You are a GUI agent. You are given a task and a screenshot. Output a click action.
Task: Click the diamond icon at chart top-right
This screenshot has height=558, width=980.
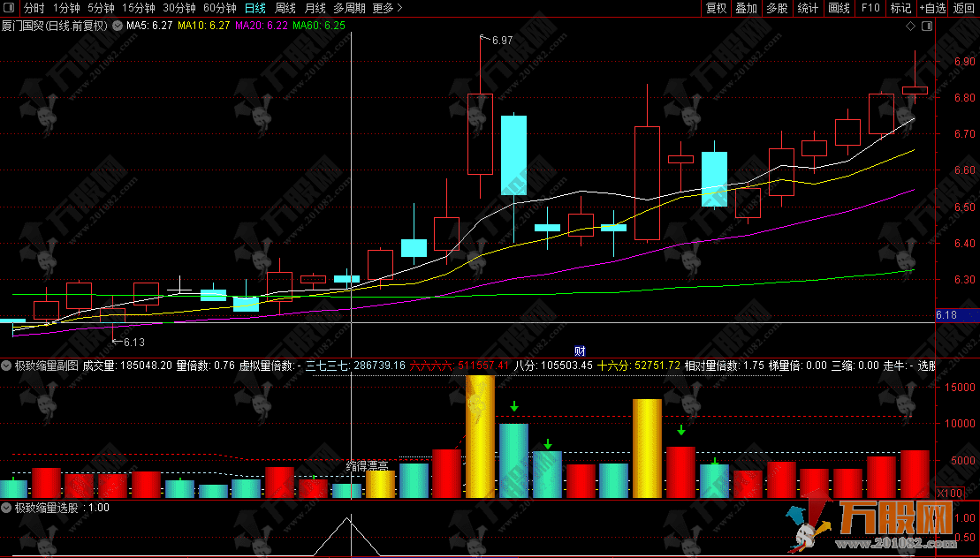point(910,26)
